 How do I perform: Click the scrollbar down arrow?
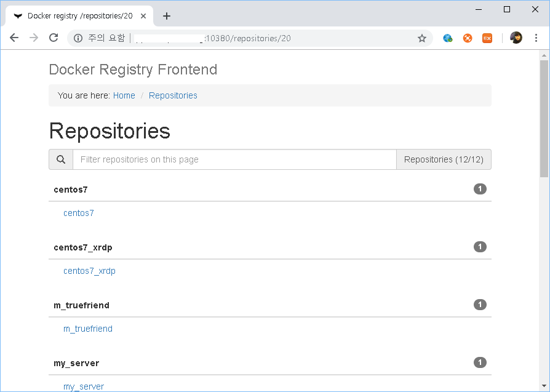[x=544, y=386]
